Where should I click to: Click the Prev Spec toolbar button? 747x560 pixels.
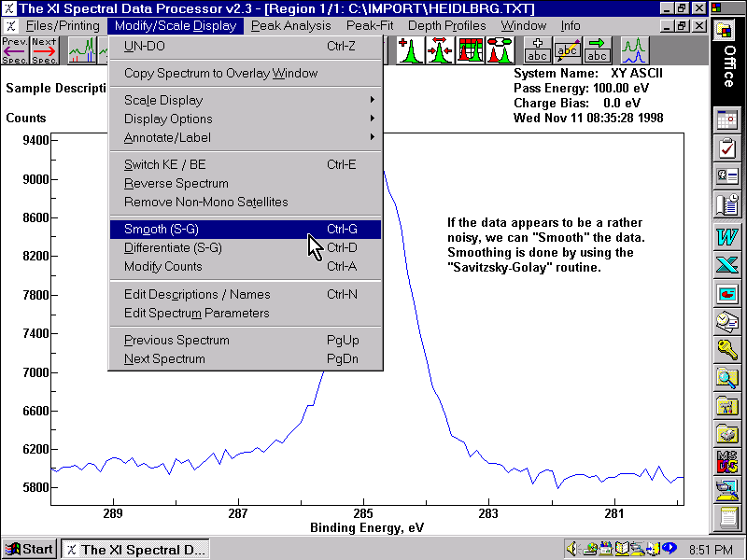(14, 49)
